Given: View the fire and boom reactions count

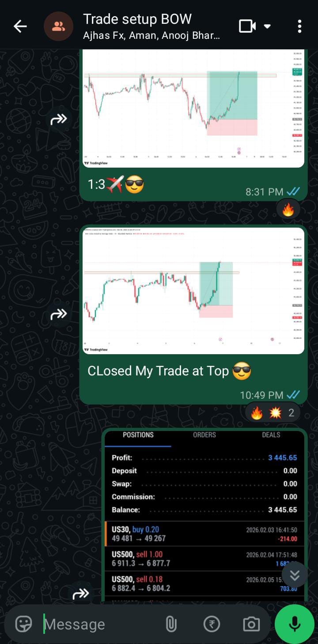Looking at the screenshot, I should point(273,413).
